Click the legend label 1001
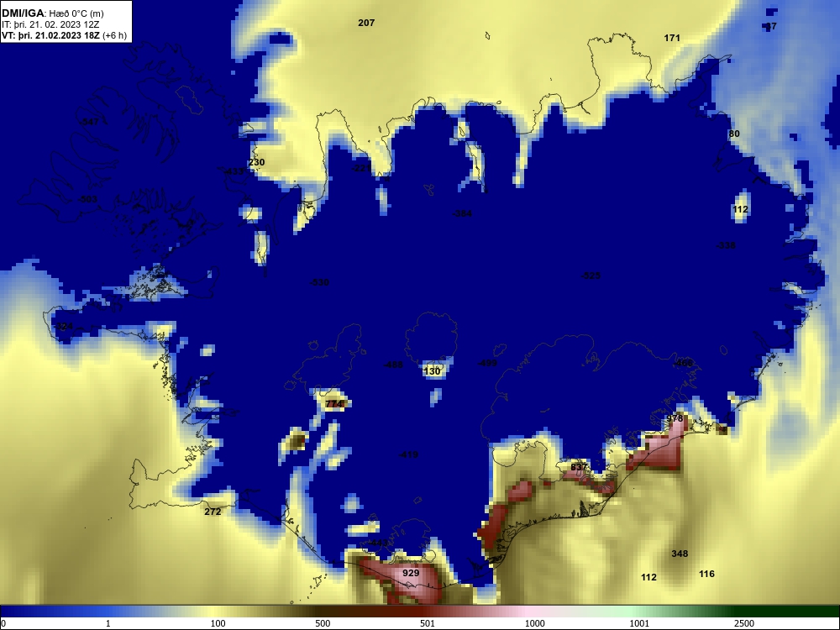This screenshot has width=840, height=630. [x=639, y=623]
